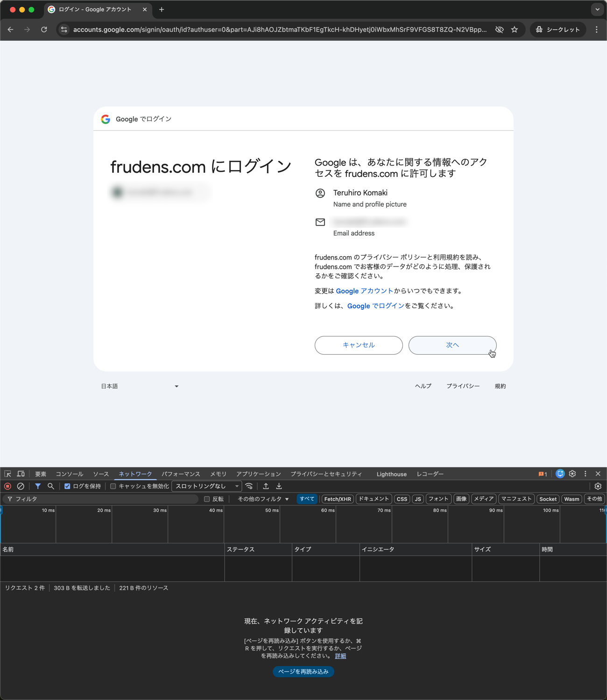The height and width of the screenshot is (700, 607).
Task: Stop recording the network log
Action: click(x=7, y=486)
